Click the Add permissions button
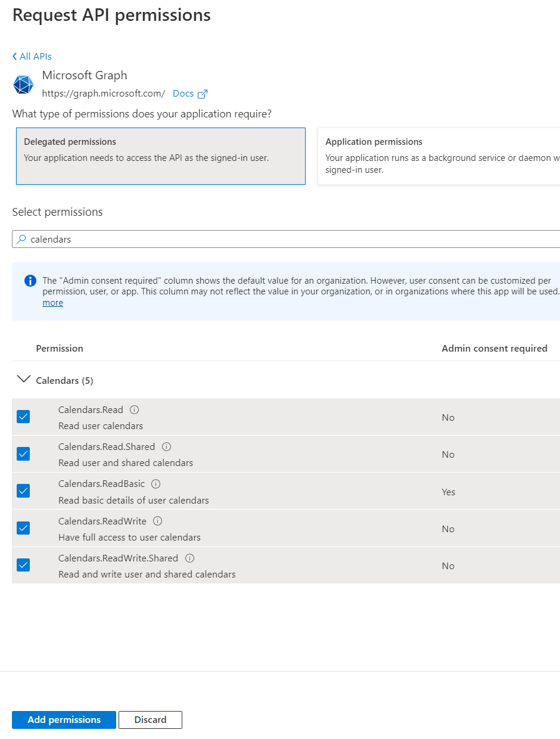The width and height of the screenshot is (560, 739). 64,720
